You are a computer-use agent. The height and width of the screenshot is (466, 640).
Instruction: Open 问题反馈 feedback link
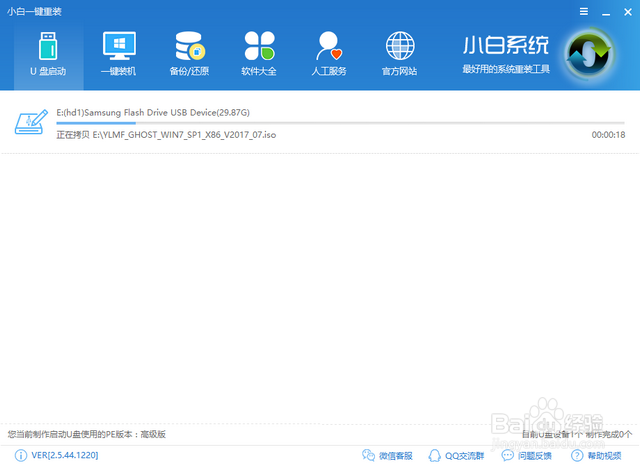(527, 455)
